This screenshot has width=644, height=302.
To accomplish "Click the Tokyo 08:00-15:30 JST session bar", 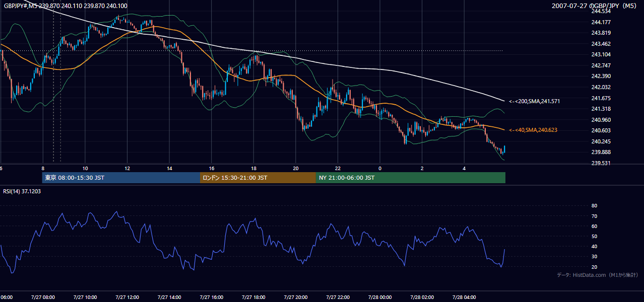I will pos(121,178).
